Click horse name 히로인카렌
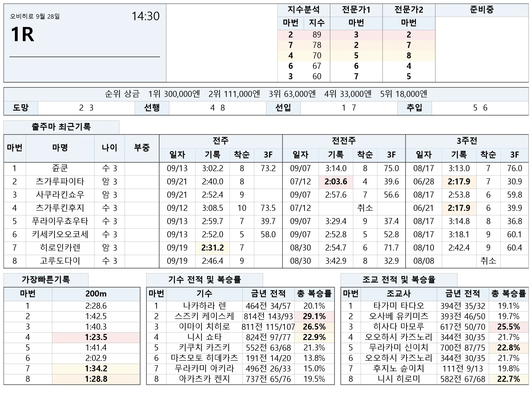The image size is (532, 395). (60, 247)
